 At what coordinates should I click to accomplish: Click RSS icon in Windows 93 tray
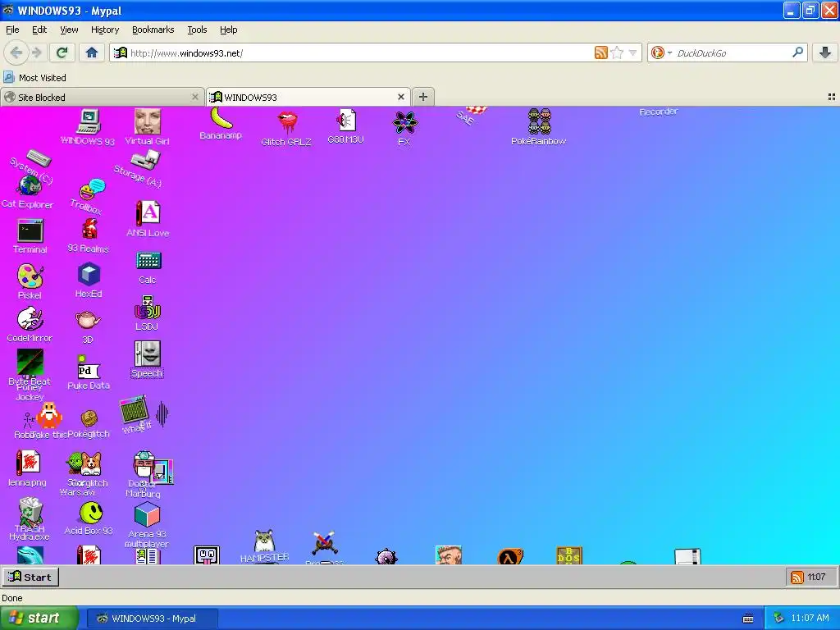[797, 577]
